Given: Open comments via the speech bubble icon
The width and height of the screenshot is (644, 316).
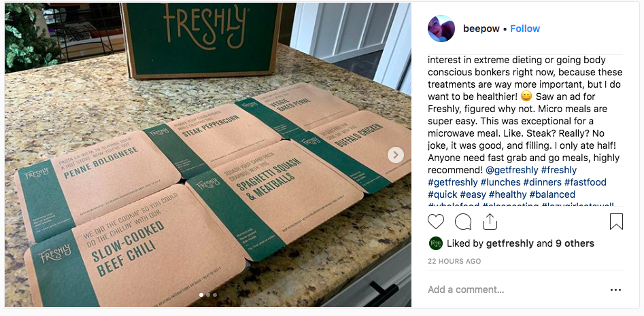Looking at the screenshot, I should 463,222.
